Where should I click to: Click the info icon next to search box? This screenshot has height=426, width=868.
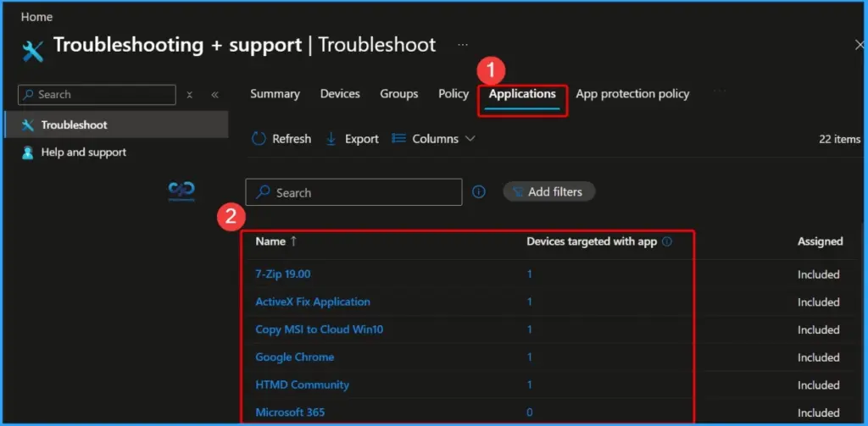(x=479, y=191)
